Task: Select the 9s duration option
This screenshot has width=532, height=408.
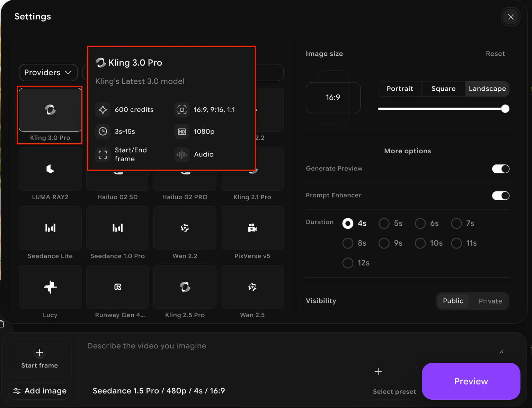Action: tap(384, 243)
